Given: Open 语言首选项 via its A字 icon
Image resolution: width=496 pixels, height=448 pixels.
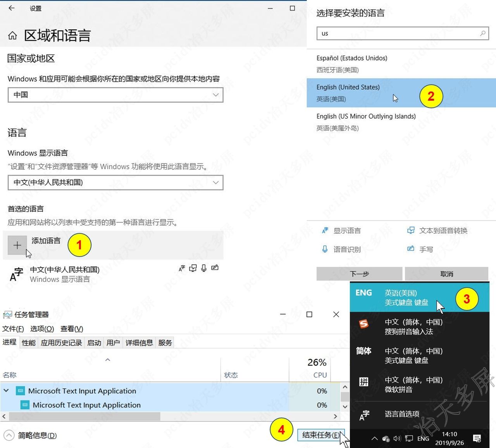Looking at the screenshot, I should point(364,415).
